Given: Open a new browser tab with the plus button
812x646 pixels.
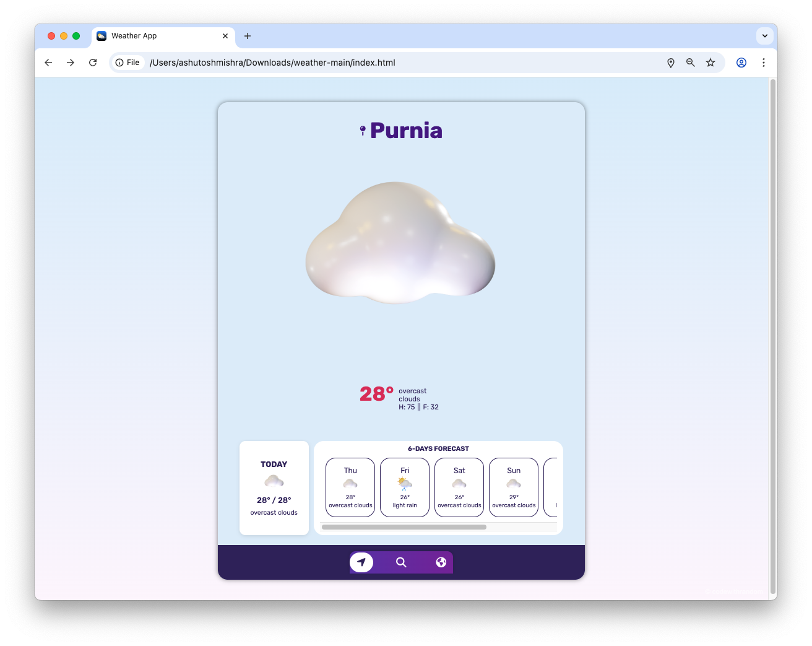Looking at the screenshot, I should coord(248,36).
